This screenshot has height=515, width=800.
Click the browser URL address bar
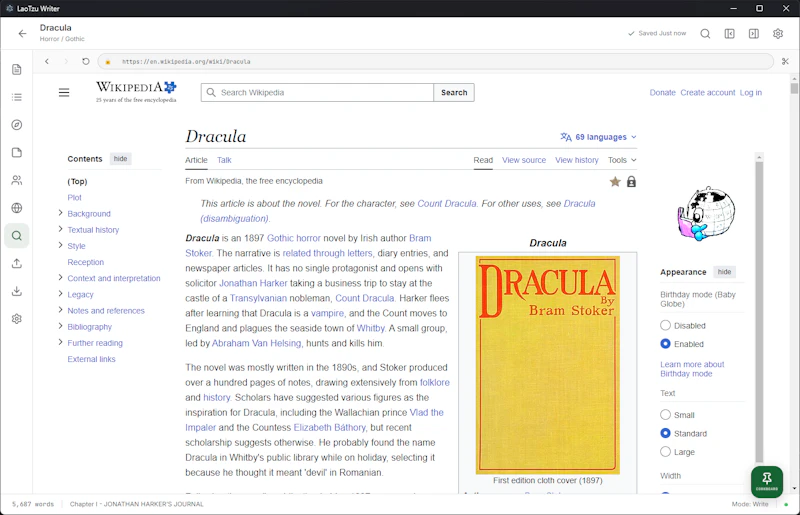(x=436, y=61)
